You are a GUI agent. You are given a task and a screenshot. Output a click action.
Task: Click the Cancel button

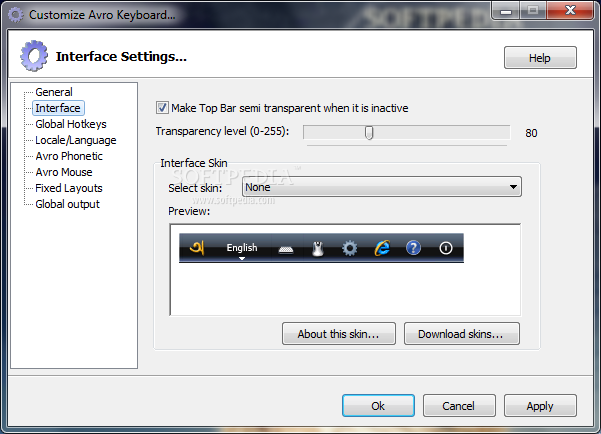(459, 406)
